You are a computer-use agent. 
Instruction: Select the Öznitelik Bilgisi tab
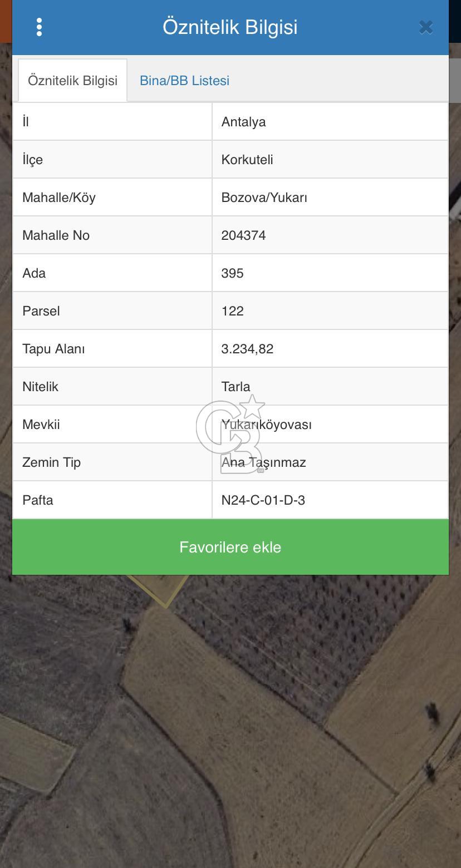[72, 81]
